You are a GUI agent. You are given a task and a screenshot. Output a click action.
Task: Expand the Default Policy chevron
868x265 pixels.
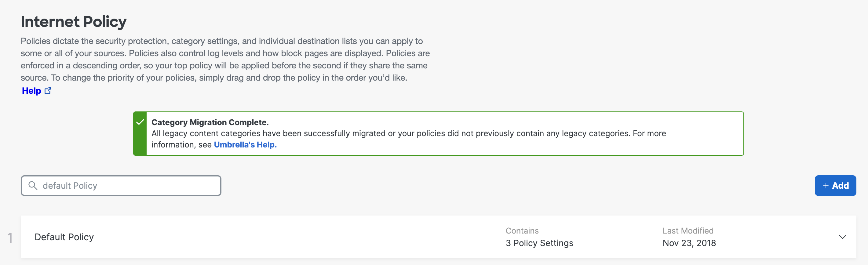coord(842,237)
